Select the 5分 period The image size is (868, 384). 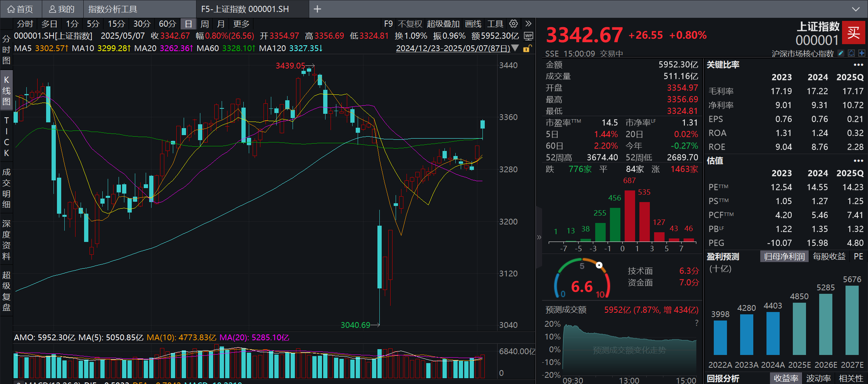click(x=93, y=24)
